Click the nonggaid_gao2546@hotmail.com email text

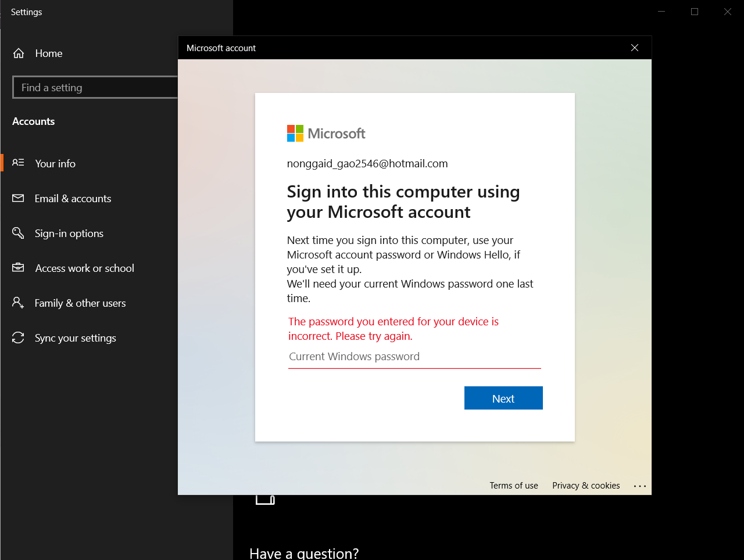367,164
